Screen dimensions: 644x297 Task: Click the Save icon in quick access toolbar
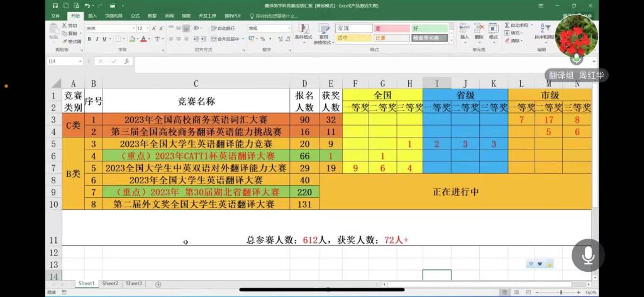(x=55, y=6)
